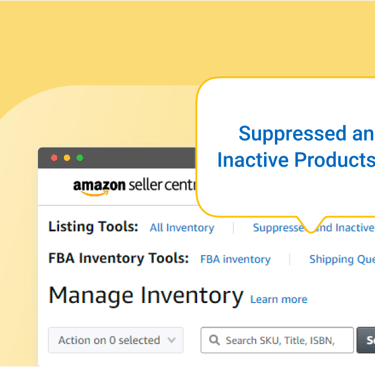Click the red window close dot
Image resolution: width=375 pixels, height=367 pixels.
pos(54,158)
